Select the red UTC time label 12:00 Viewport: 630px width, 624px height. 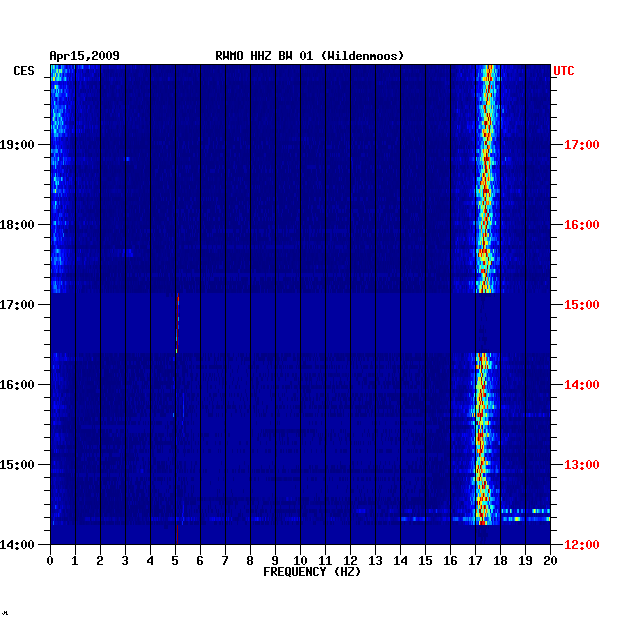pyautogui.click(x=582, y=545)
